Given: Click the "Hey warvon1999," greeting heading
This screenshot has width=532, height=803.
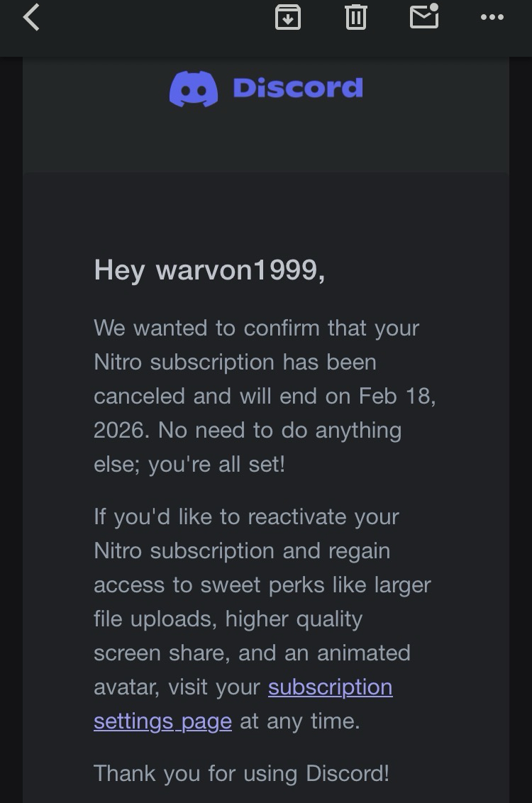Looking at the screenshot, I should click(209, 270).
